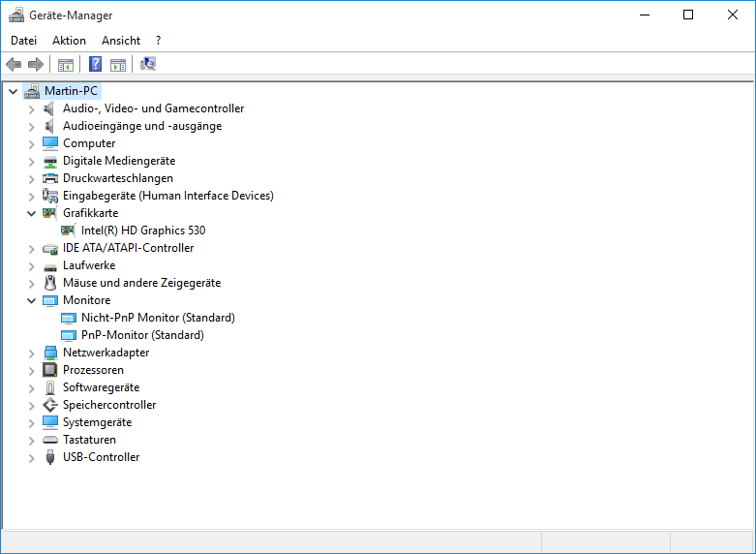This screenshot has height=554, width=756.
Task: Toggle the action pane toolbar icon
Action: coord(118,64)
